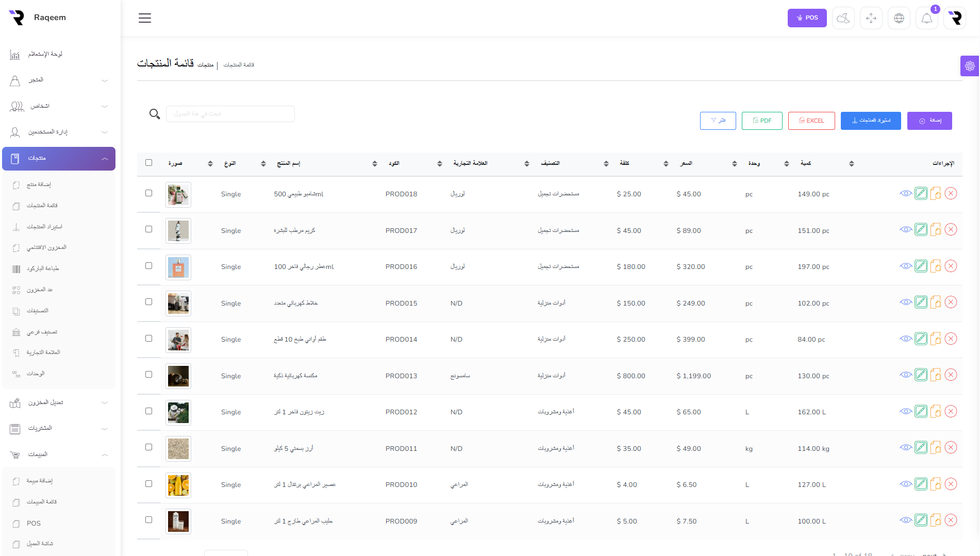Click the hamburger menu icon
Viewport: 980px width, 556px height.
point(145,18)
